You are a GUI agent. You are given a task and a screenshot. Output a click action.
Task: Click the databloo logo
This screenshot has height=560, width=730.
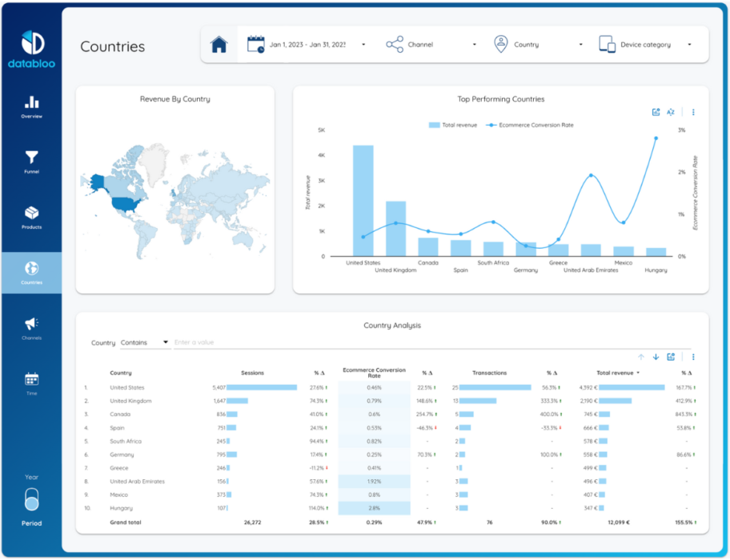[31, 44]
